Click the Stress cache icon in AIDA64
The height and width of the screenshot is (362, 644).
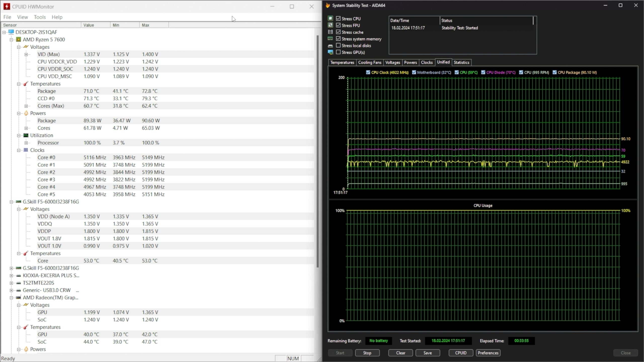(330, 32)
